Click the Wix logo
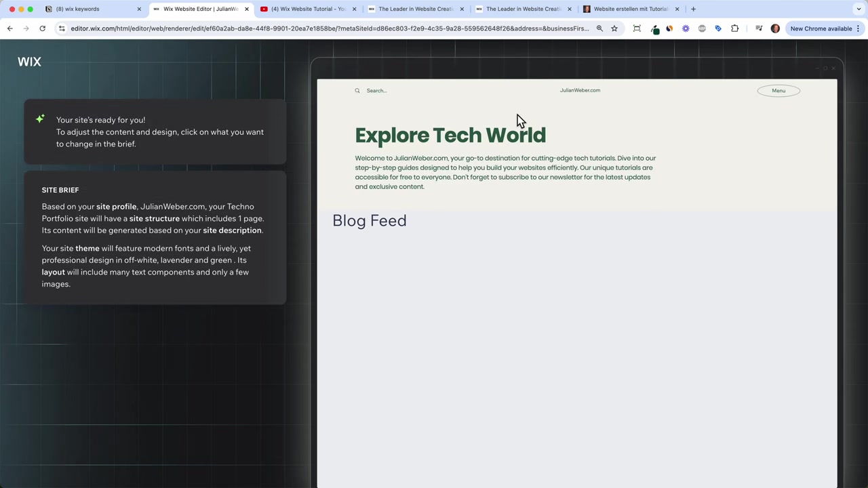This screenshot has width=868, height=488. [x=29, y=62]
